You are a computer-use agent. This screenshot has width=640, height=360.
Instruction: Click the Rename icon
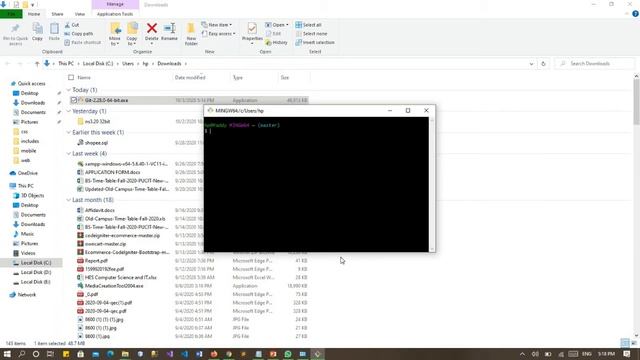click(x=169, y=28)
